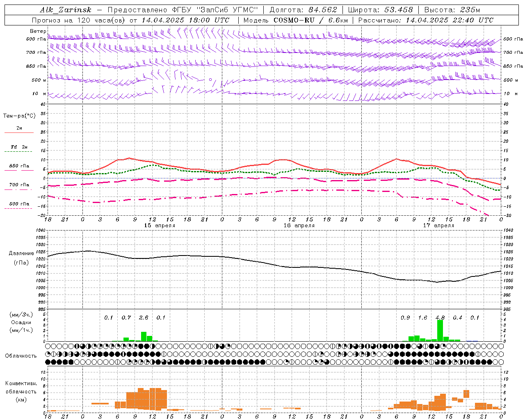Click the 15 апреля date label
The width and height of the screenshot is (525, 420).
pyautogui.click(x=160, y=226)
